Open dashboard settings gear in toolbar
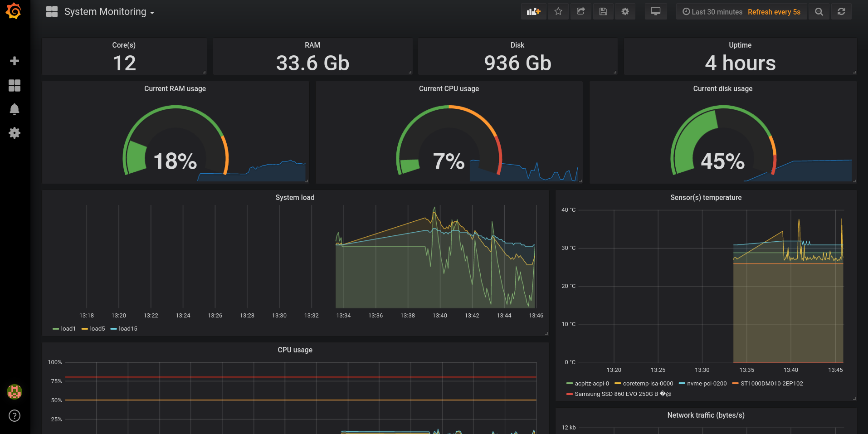Image resolution: width=868 pixels, height=434 pixels. tap(625, 11)
